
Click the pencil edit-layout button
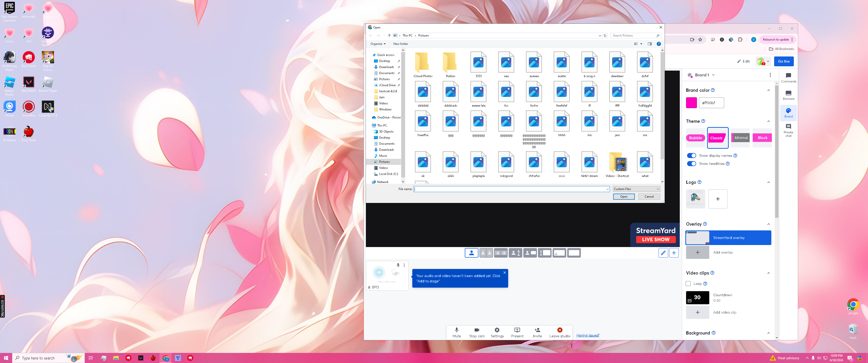click(x=663, y=253)
